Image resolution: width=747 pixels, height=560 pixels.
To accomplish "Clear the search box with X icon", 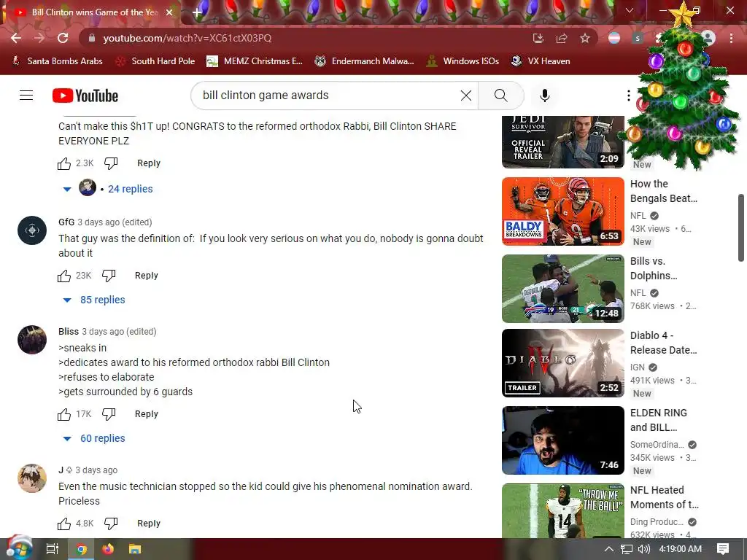I will click(x=466, y=96).
